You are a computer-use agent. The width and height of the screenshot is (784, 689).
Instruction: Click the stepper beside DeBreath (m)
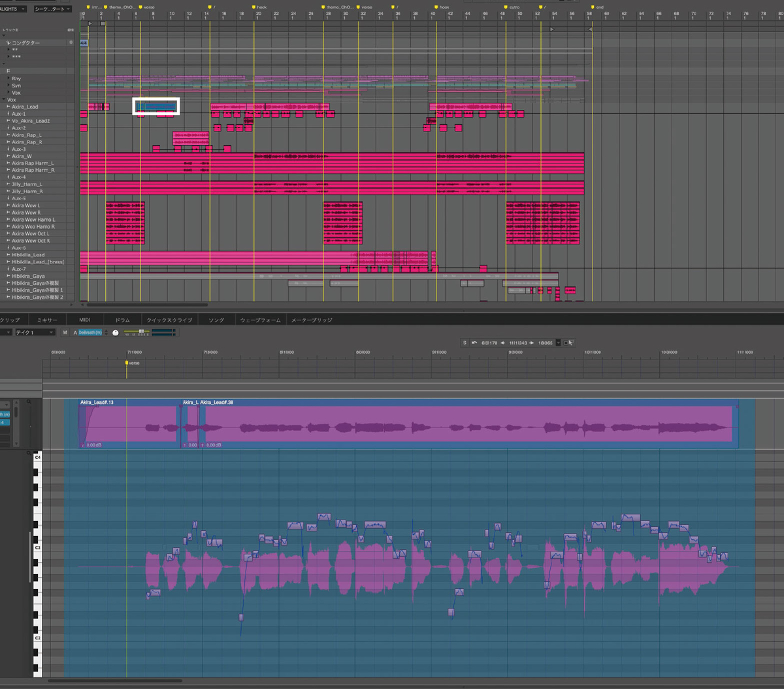point(105,333)
